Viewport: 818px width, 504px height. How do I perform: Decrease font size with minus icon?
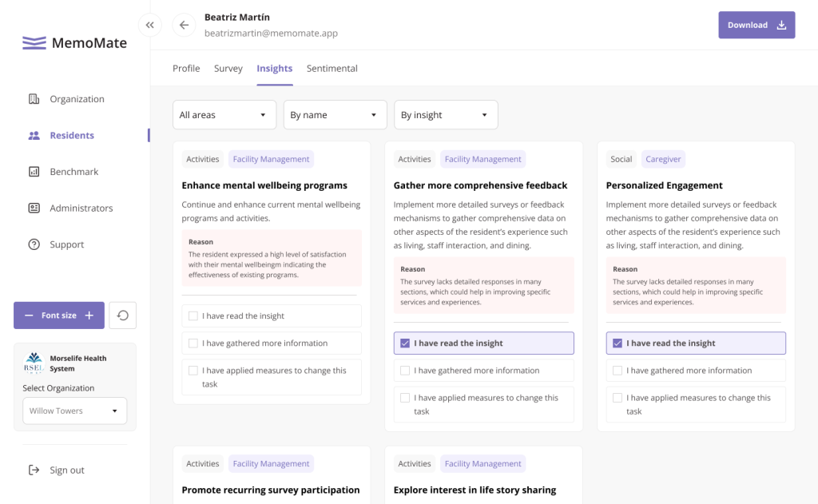click(x=29, y=315)
